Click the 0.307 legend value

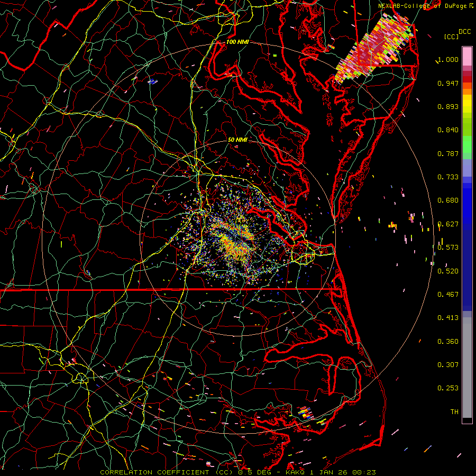(x=448, y=364)
